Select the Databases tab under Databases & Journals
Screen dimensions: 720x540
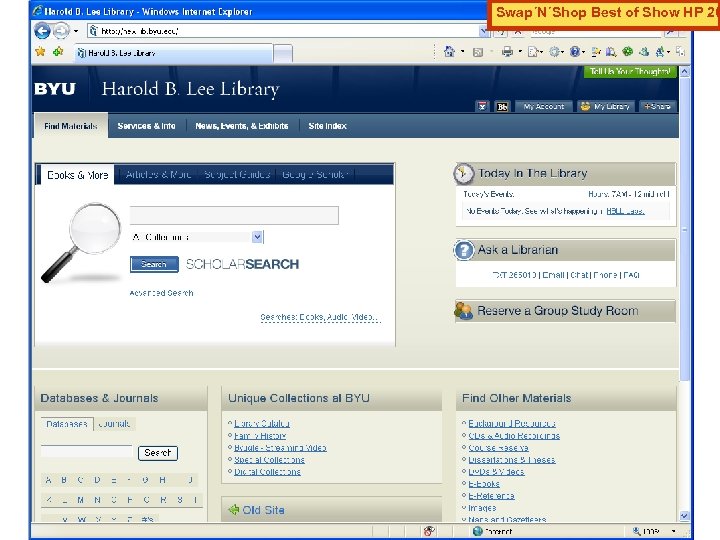pos(67,423)
